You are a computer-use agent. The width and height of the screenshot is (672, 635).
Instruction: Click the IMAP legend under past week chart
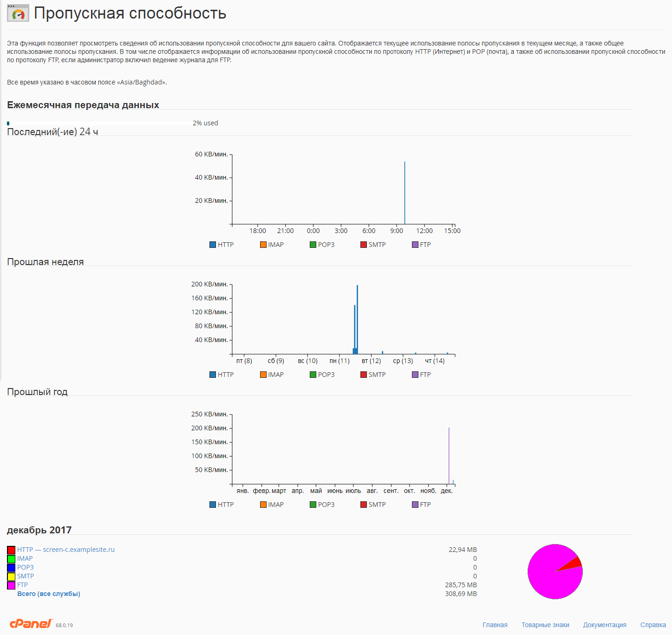tap(272, 375)
